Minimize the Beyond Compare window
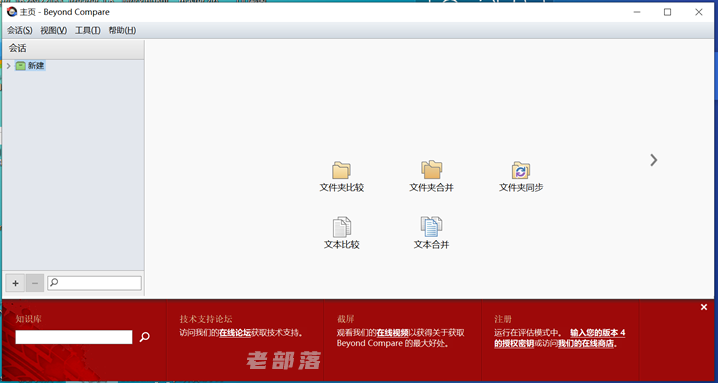The width and height of the screenshot is (718, 383). click(x=636, y=12)
